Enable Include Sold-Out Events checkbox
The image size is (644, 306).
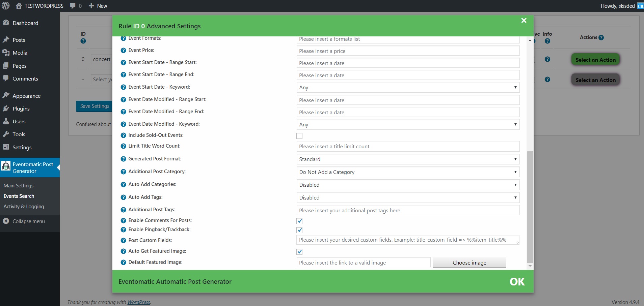(x=299, y=136)
